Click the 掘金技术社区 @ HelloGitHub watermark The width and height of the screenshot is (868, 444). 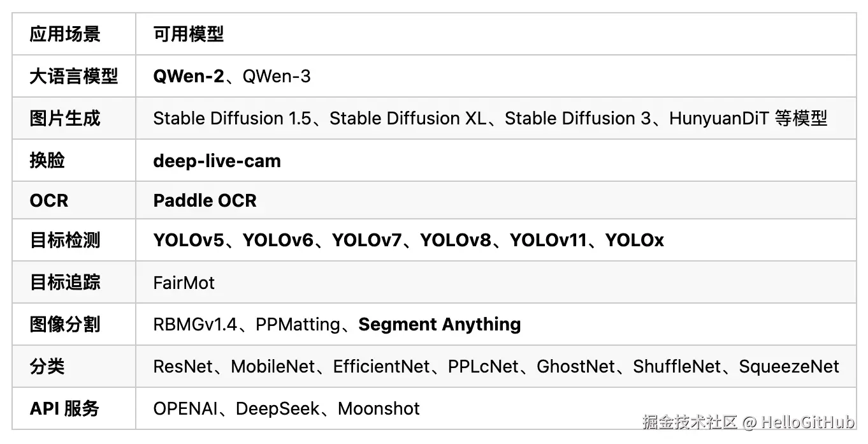coord(748,422)
